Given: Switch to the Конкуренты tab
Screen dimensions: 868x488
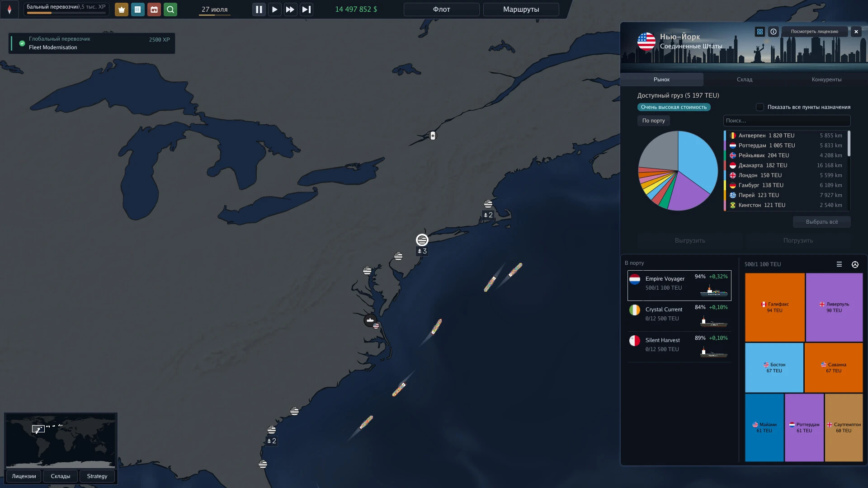Looking at the screenshot, I should click(826, 80).
